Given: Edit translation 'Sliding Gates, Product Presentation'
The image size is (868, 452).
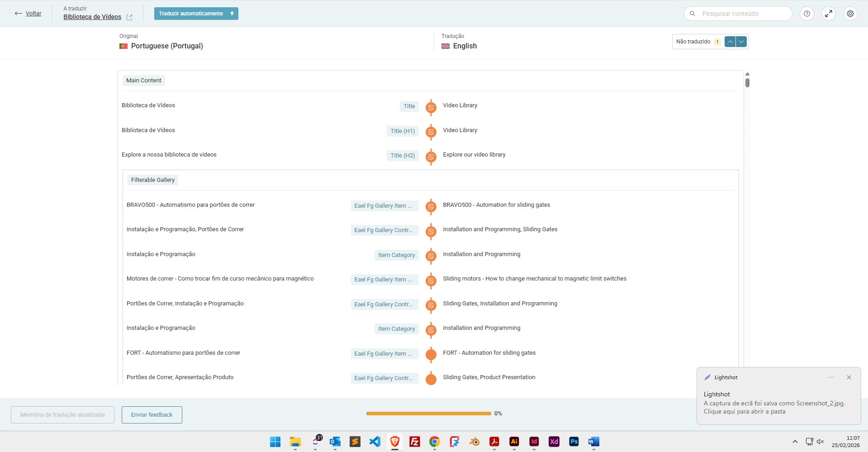Looking at the screenshot, I should (489, 377).
